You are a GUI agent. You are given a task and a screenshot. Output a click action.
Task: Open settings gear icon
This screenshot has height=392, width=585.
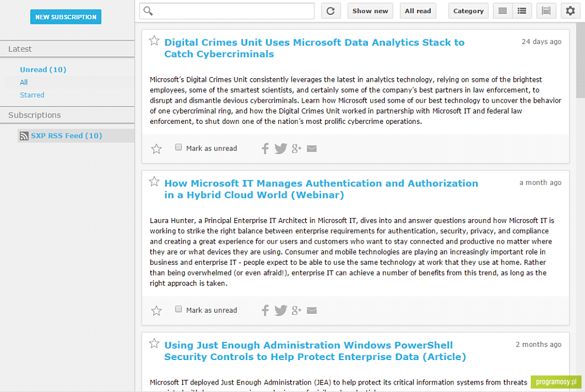pos(571,11)
